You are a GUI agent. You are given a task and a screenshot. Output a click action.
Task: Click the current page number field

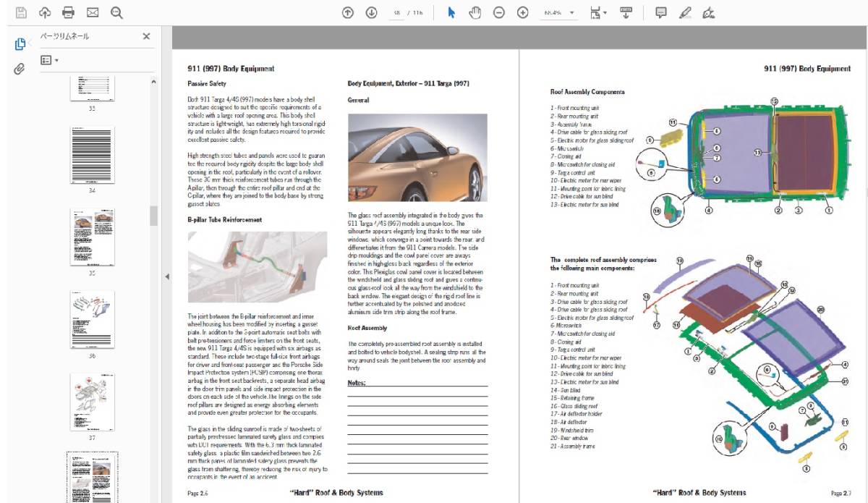[397, 13]
